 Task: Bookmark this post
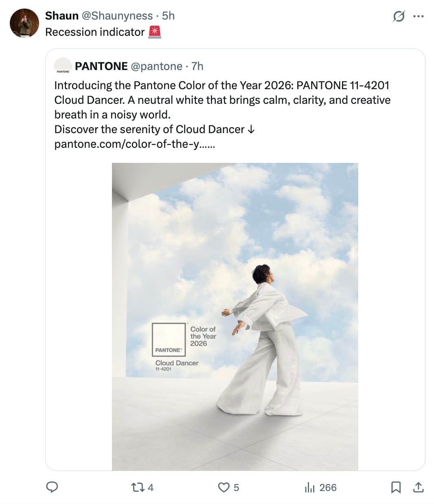coord(396,487)
